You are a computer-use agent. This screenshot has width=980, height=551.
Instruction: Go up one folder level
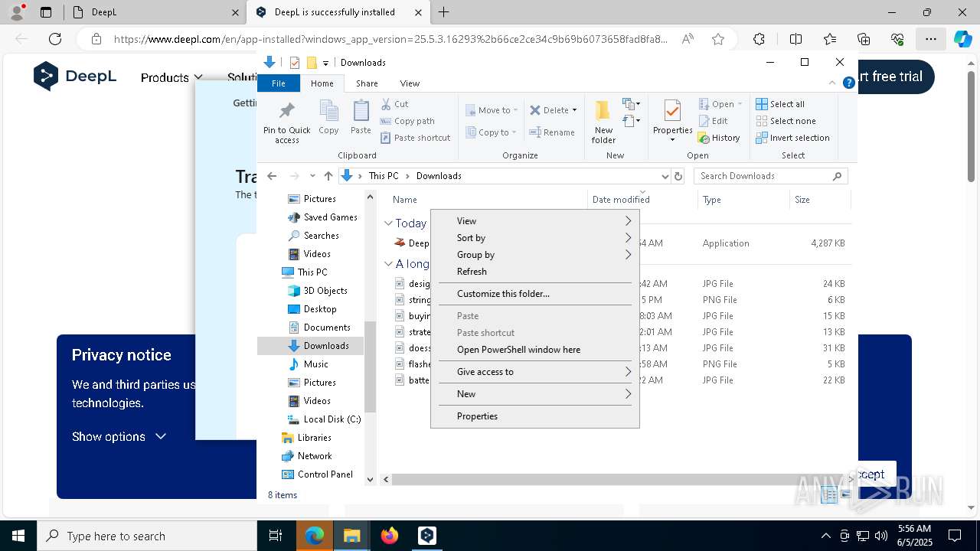(x=328, y=176)
